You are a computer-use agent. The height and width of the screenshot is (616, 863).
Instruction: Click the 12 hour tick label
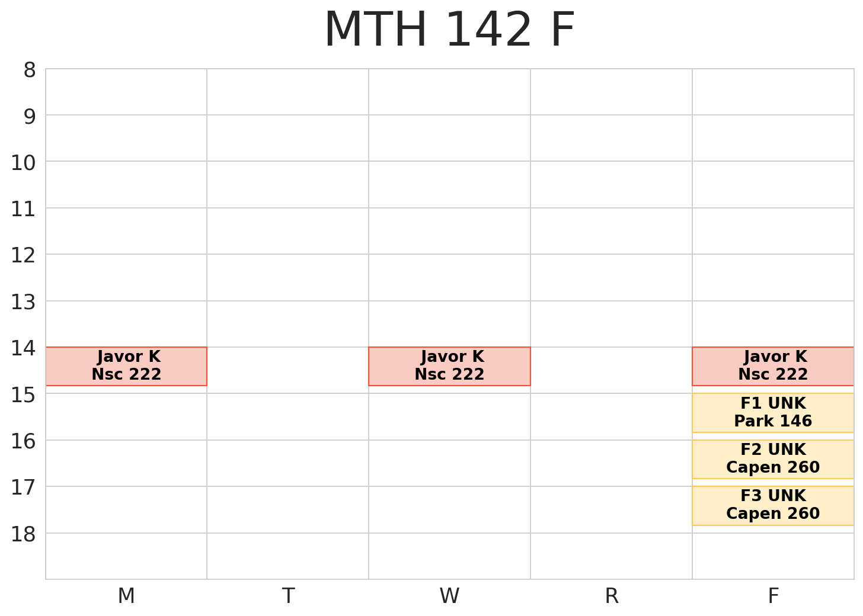coord(23,256)
